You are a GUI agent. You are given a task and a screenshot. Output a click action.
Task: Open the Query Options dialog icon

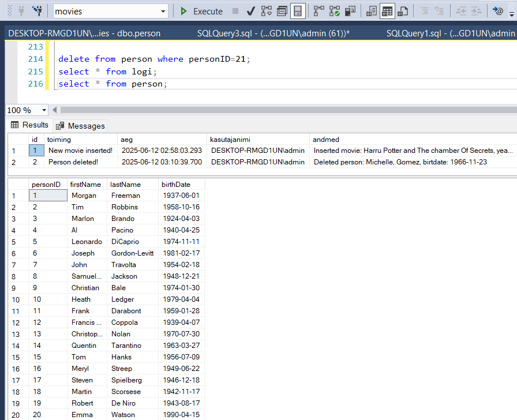tap(282, 11)
